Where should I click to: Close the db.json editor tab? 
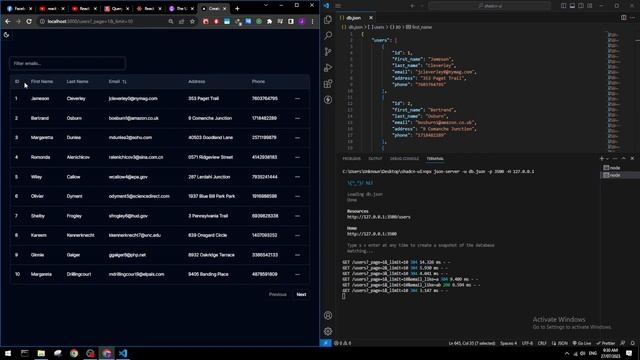371,18
